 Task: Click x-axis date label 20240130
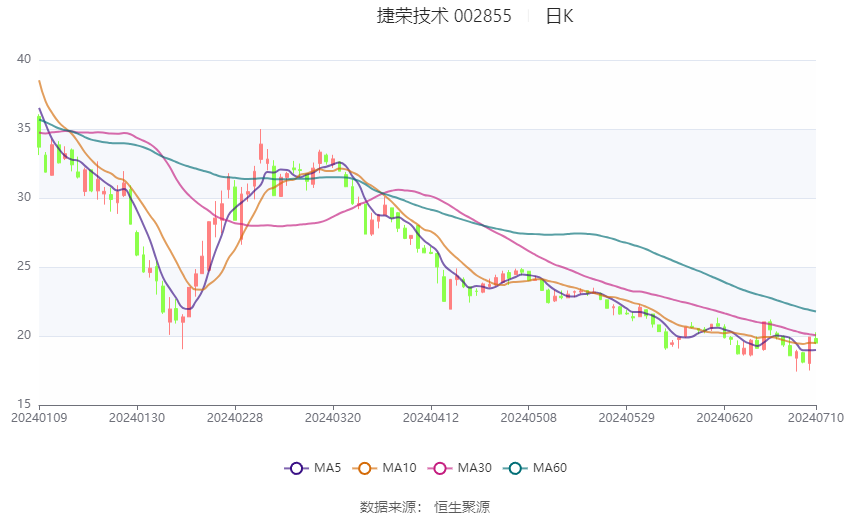[137, 418]
